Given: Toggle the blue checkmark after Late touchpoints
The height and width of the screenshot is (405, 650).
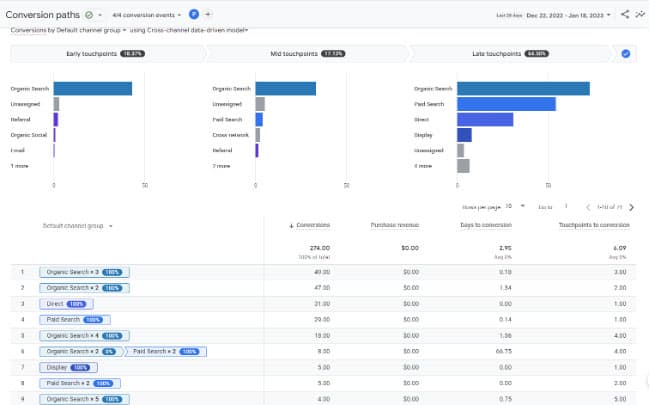Looking at the screenshot, I should [x=626, y=54].
